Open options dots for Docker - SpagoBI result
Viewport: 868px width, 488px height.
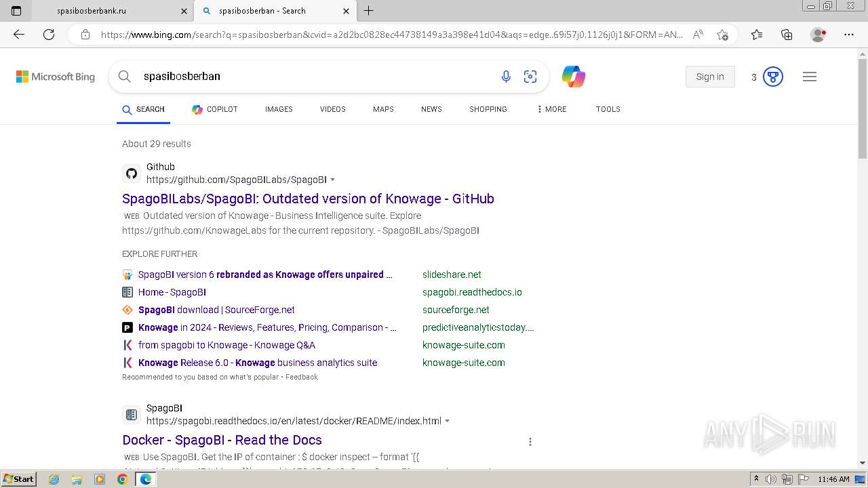click(530, 441)
